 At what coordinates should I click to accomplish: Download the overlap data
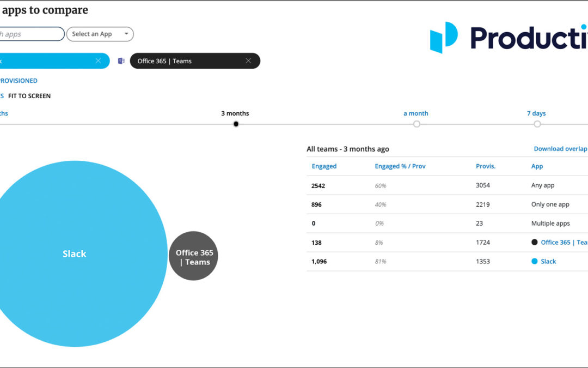[561, 149]
